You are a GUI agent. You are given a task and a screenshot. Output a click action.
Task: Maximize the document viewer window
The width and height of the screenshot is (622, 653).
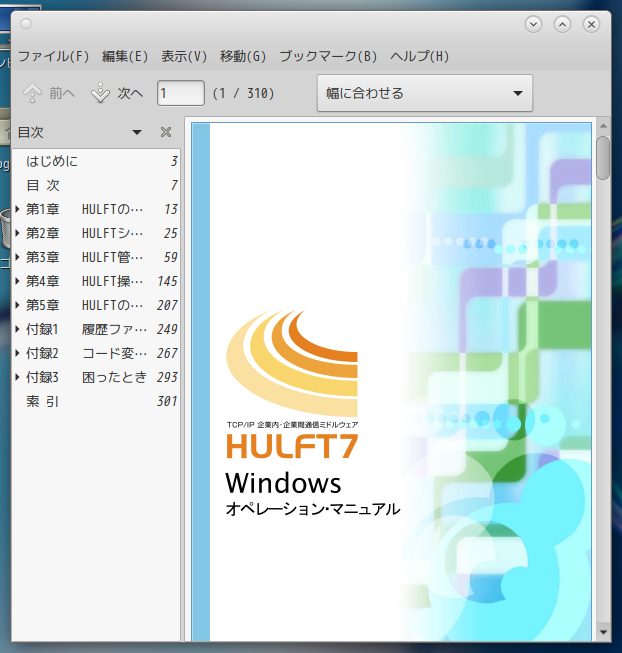click(x=562, y=25)
